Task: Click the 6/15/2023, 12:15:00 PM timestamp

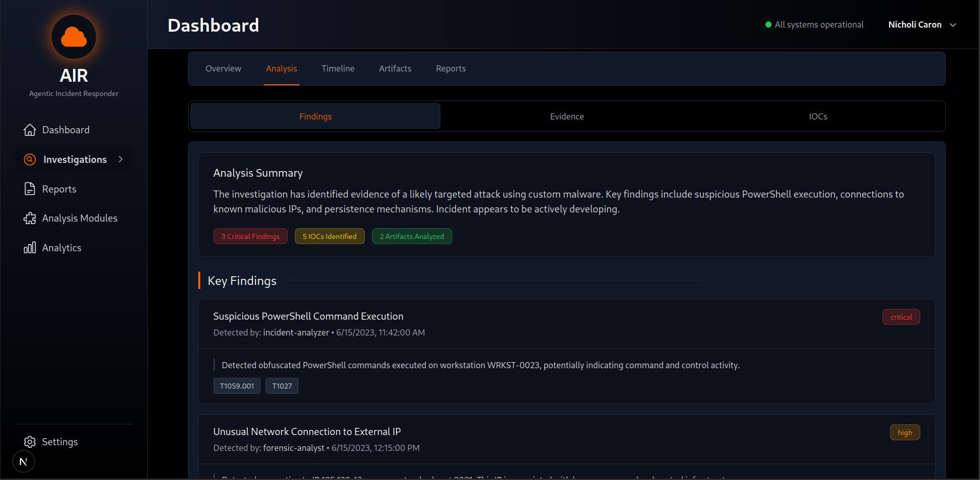Action: [x=376, y=448]
